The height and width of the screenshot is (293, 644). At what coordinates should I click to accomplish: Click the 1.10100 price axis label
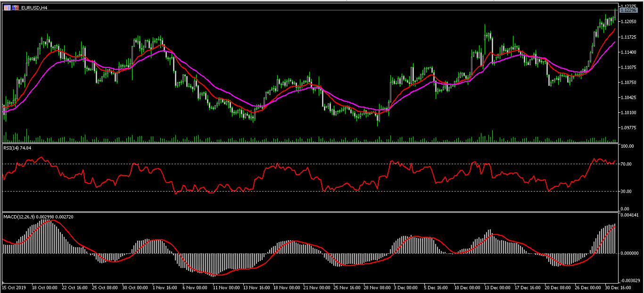pyautogui.click(x=628, y=113)
